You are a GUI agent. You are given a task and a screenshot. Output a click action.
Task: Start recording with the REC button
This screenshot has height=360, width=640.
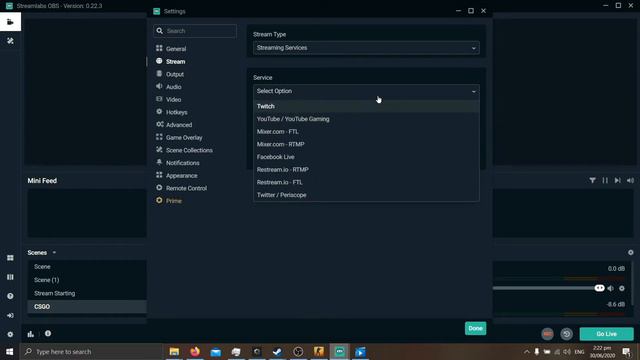click(x=548, y=334)
